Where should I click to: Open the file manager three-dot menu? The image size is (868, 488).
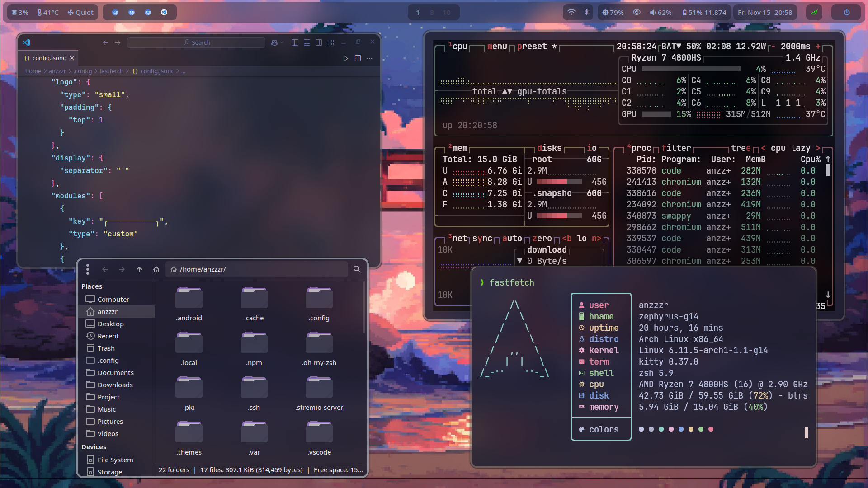88,269
